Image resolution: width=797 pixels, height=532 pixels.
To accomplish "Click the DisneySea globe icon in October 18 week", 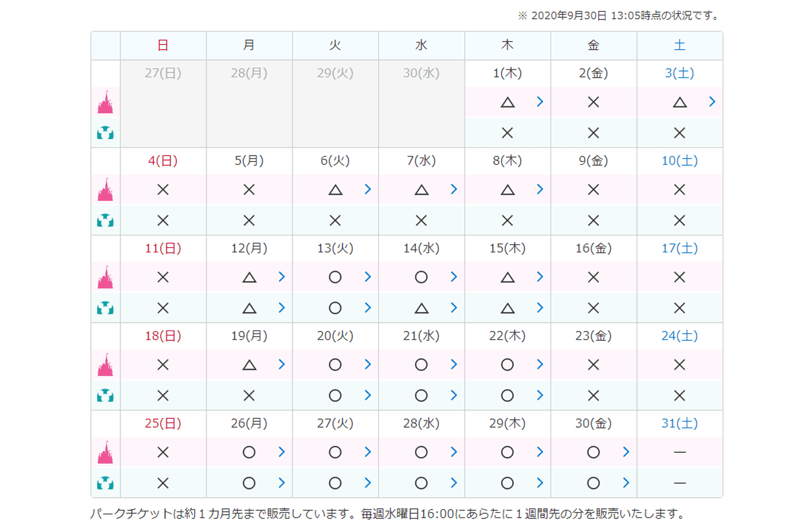I will pyautogui.click(x=105, y=396).
